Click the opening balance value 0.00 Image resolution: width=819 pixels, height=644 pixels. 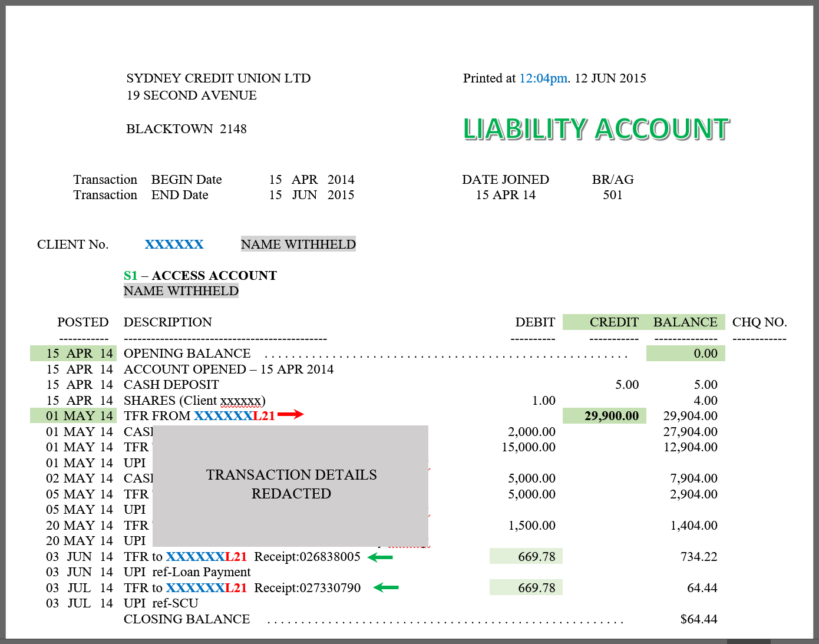pyautogui.click(x=705, y=354)
